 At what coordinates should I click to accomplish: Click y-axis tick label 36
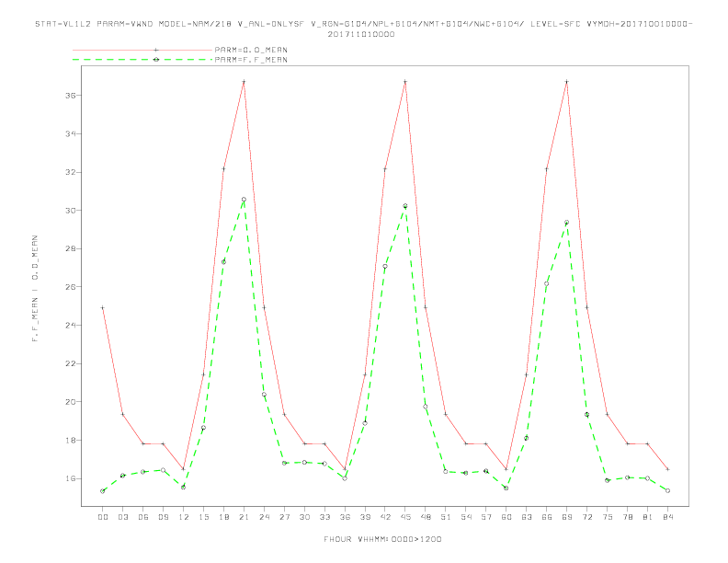71,96
